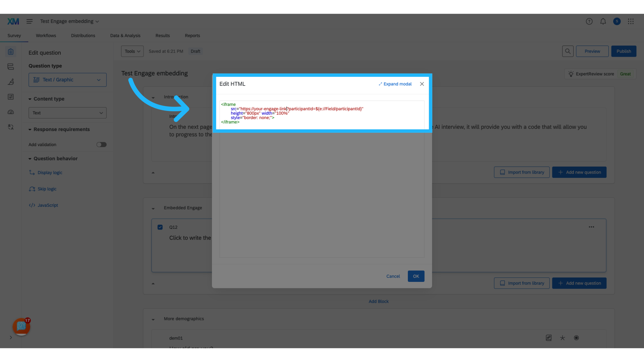Screen dimensions: 644x362
Task: Click the Publish button
Action: 624,51
